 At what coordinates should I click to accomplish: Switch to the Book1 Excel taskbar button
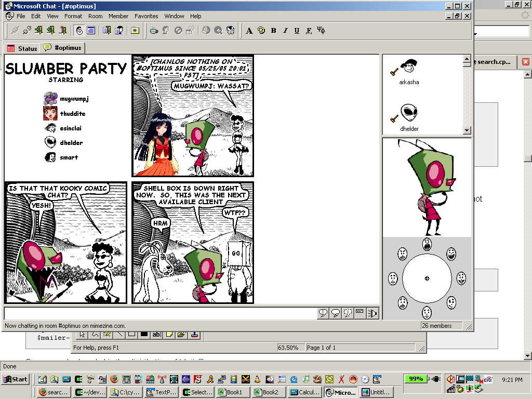233,392
